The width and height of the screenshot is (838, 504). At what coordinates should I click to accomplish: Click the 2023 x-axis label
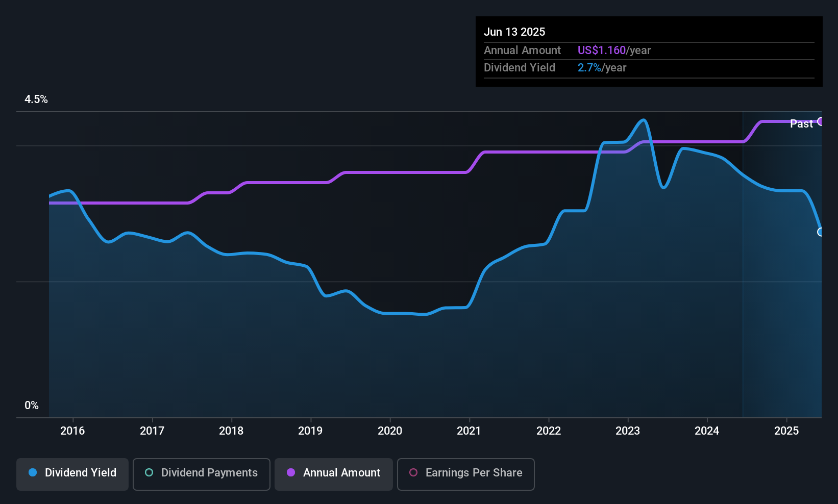628,431
